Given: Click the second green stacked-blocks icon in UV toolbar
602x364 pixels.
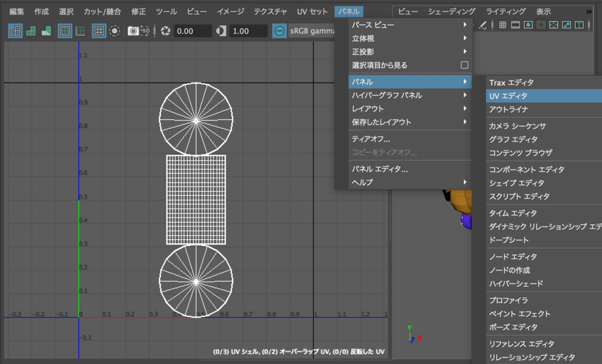Looking at the screenshot, I should pos(31,31).
